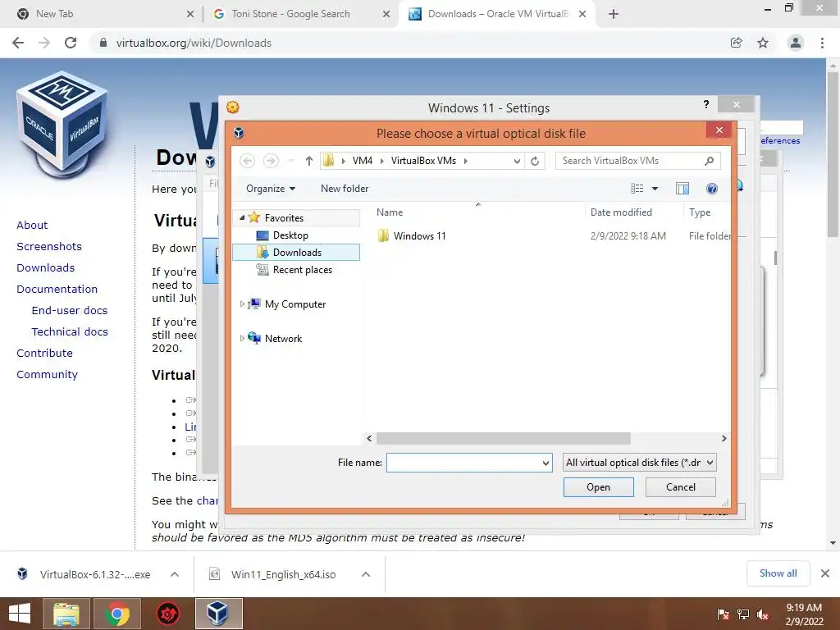
Task: Click the Cancel button in file dialog
Action: (680, 487)
